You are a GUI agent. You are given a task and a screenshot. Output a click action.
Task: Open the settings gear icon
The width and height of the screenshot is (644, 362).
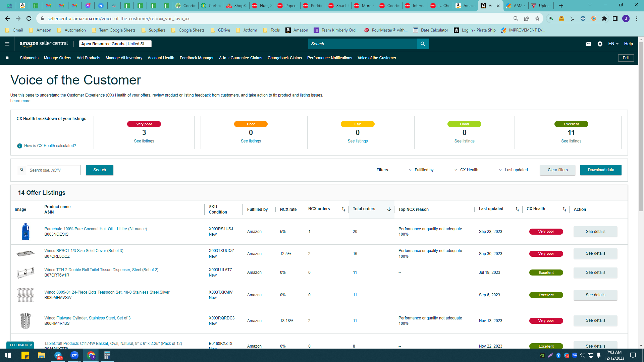tap(600, 44)
